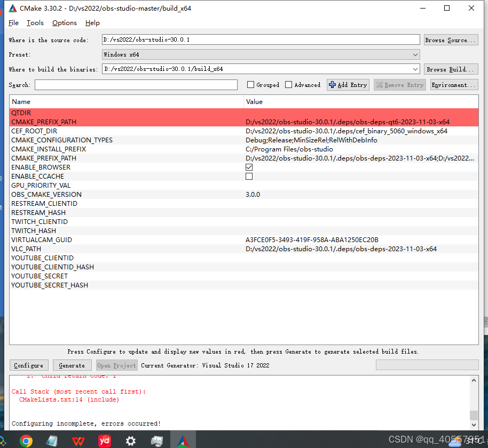The image size is (488, 448).
Task: Click the 3.0.0 version value
Action: coord(253,194)
